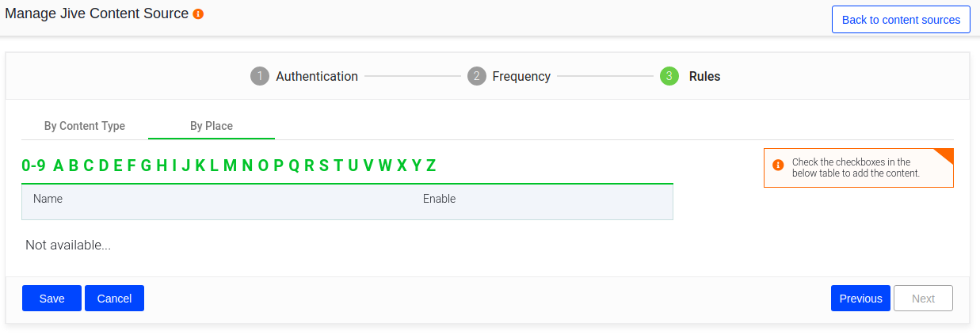Click the info icon beside Manage Jive Content Source
980x335 pixels.
pyautogui.click(x=198, y=14)
